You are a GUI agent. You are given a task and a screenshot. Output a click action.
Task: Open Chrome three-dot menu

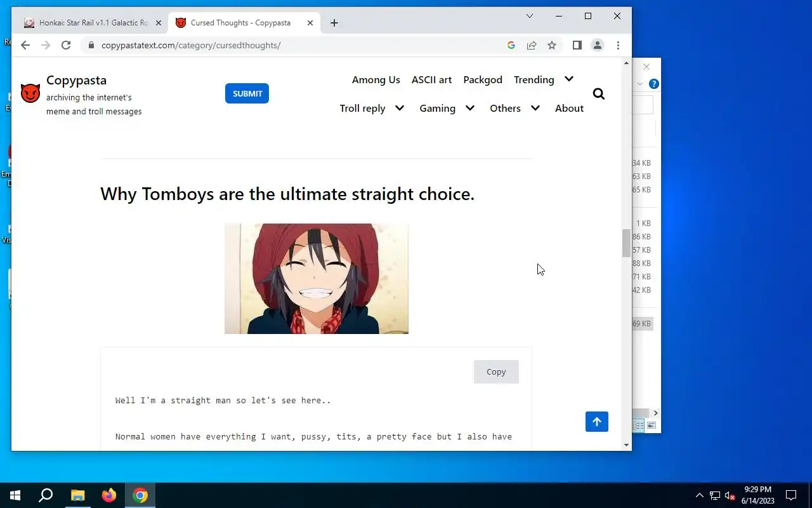pyautogui.click(x=618, y=45)
